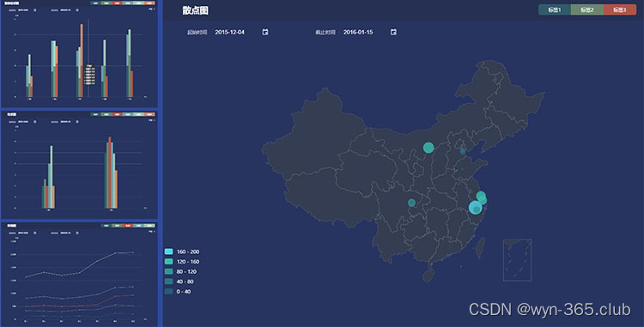Click the line chart panel title

(x=11, y=226)
